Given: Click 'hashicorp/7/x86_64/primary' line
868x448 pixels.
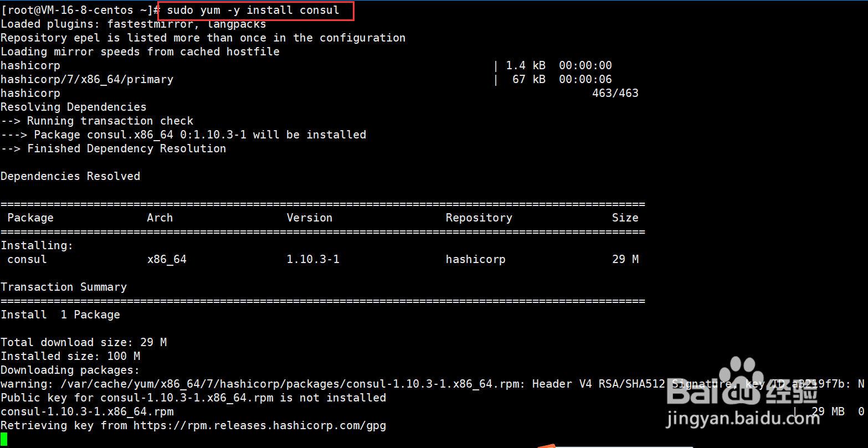Looking at the screenshot, I should coord(87,80).
